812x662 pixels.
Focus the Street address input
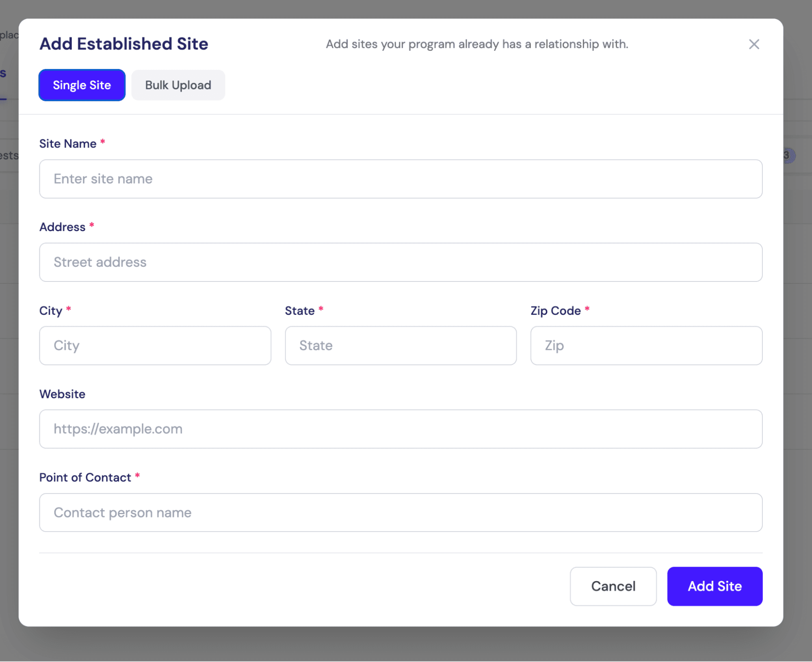pyautogui.click(x=401, y=262)
